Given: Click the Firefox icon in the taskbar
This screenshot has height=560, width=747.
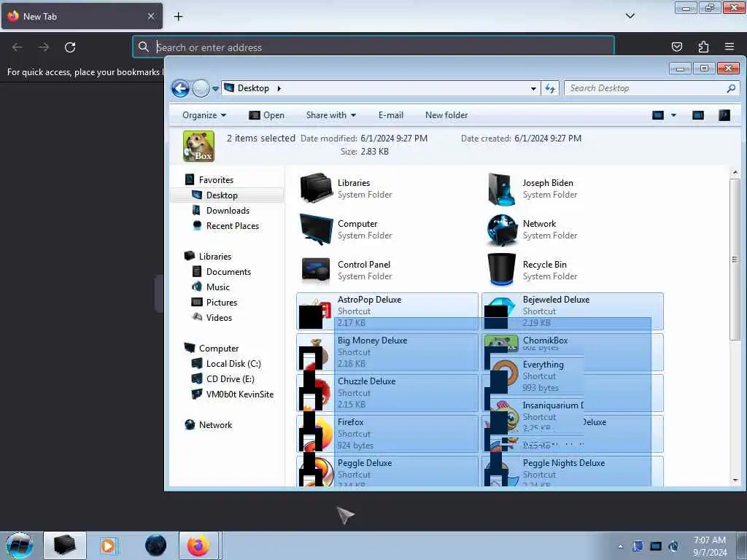Looking at the screenshot, I should click(x=198, y=545).
